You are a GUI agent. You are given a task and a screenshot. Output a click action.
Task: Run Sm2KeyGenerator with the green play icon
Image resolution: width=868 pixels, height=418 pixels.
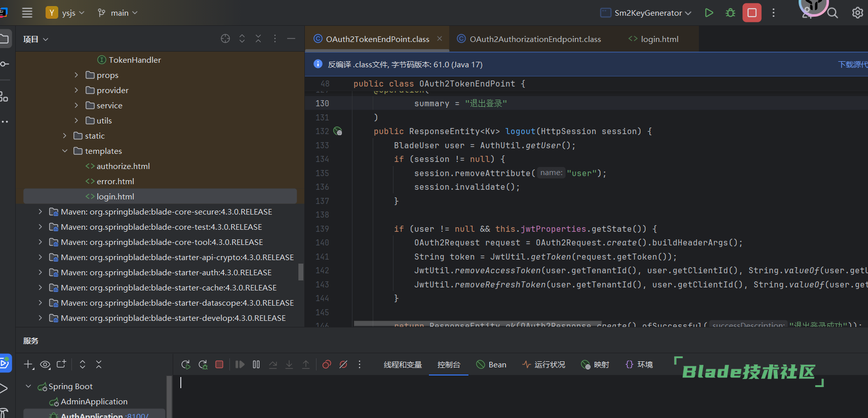pos(709,13)
